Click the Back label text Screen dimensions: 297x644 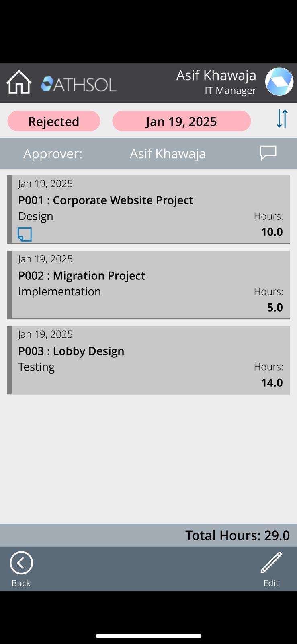click(x=21, y=583)
